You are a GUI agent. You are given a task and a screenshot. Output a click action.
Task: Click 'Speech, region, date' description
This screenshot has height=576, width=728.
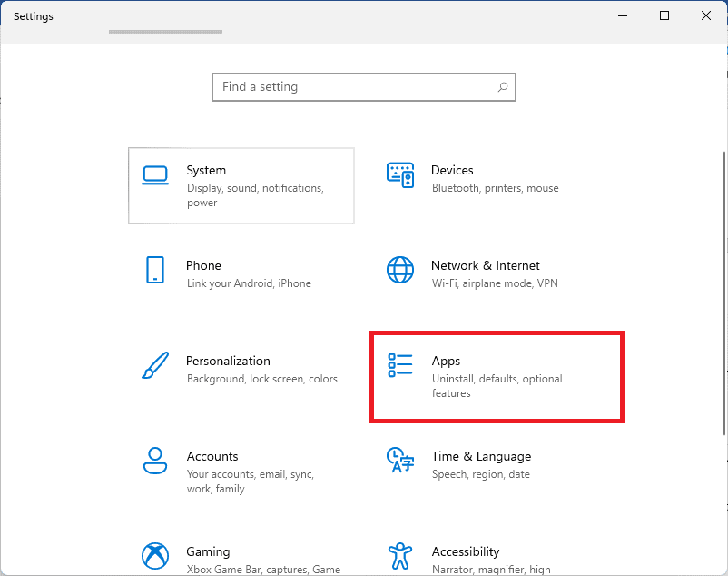[480, 474]
